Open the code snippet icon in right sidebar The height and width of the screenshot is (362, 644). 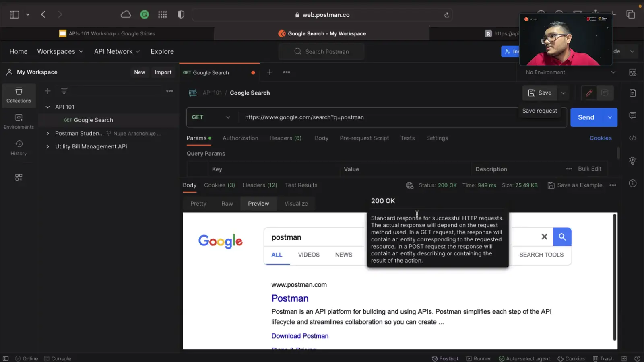tap(633, 138)
